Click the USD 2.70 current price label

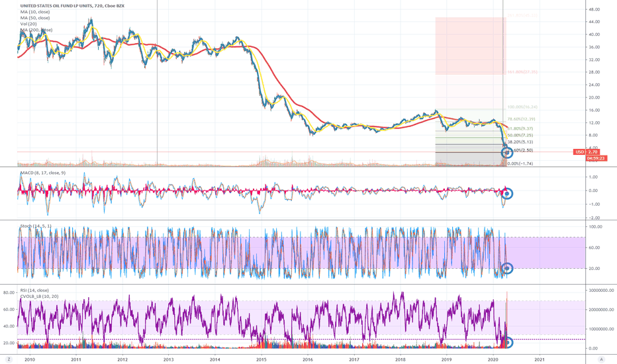tap(587, 152)
